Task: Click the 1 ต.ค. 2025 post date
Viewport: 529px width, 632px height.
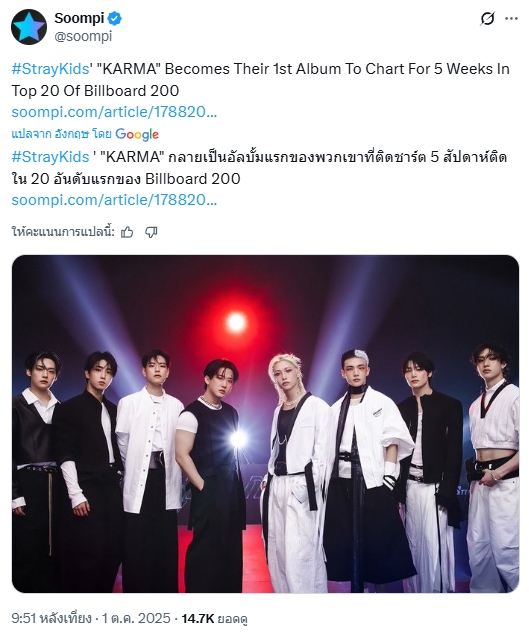Action: [136, 618]
